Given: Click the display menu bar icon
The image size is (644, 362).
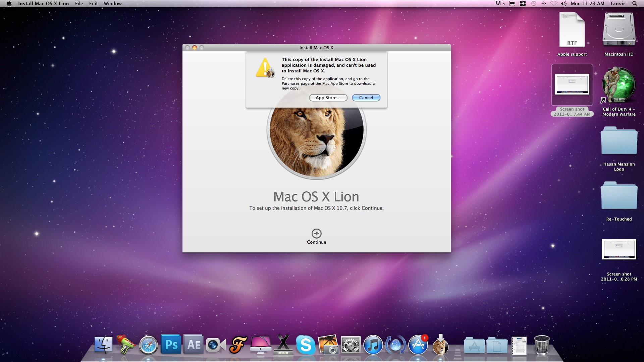Looking at the screenshot, I should 512,4.
